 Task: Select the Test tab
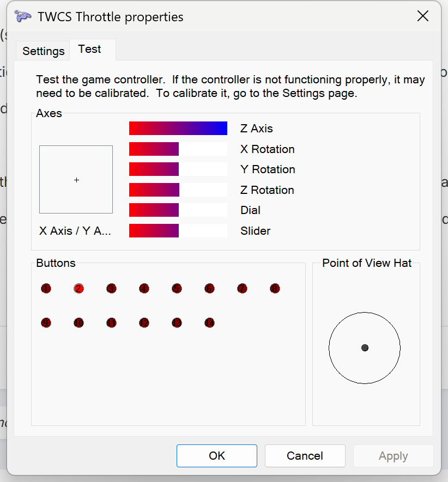90,50
